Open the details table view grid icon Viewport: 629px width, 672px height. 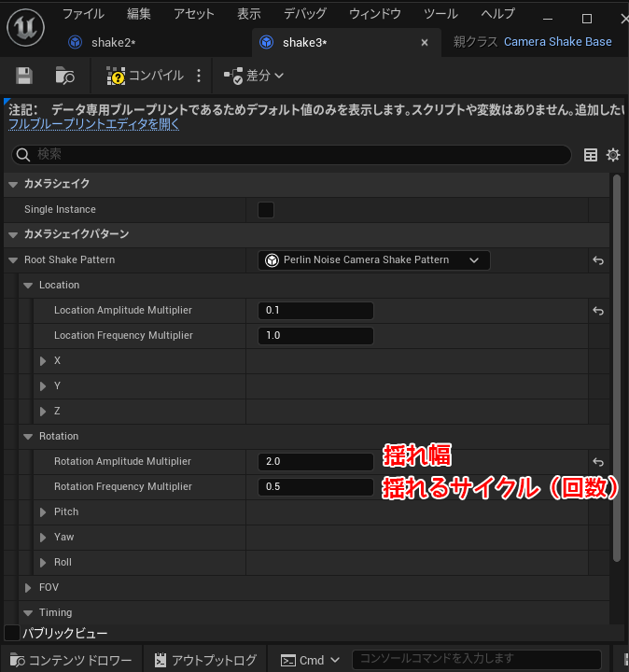click(591, 155)
